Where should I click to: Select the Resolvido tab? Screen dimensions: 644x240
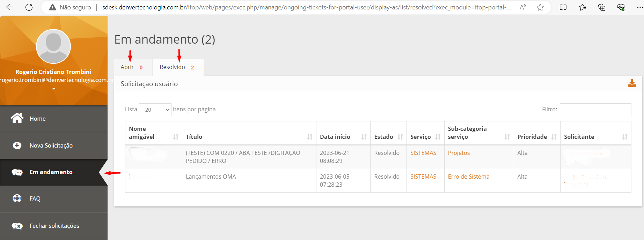point(177,67)
